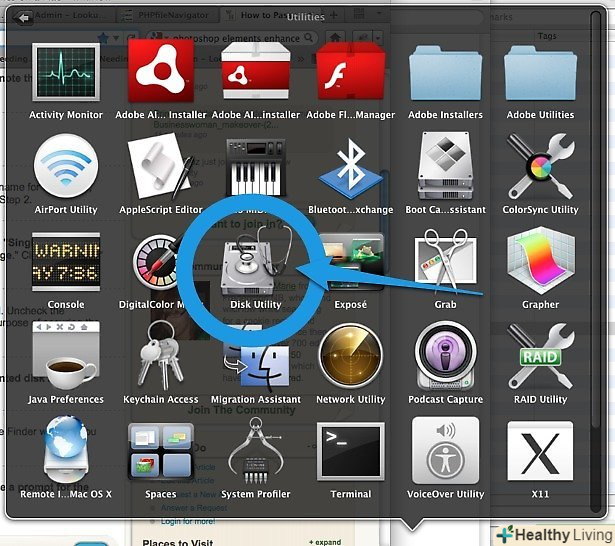Launch ColorSync Utility

(540, 166)
